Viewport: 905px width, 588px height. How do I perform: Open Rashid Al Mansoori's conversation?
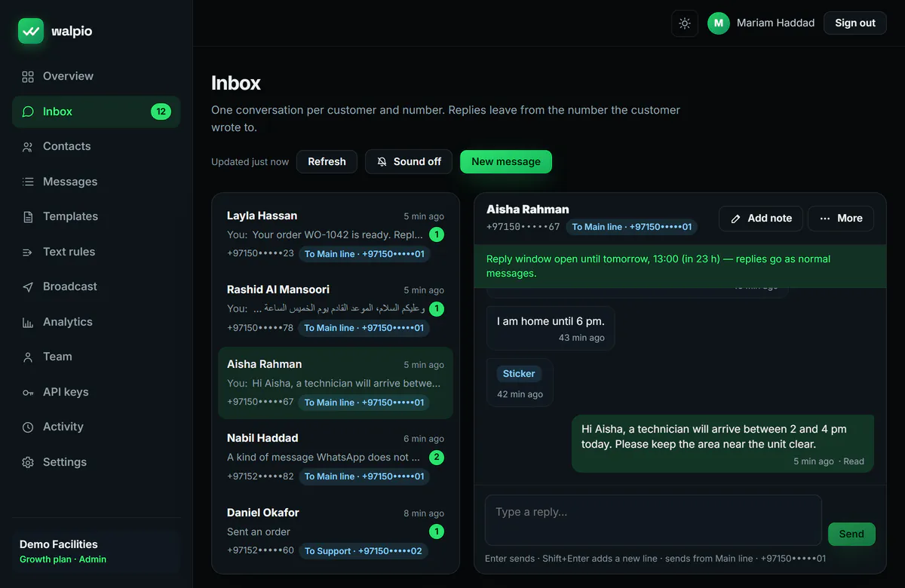336,308
